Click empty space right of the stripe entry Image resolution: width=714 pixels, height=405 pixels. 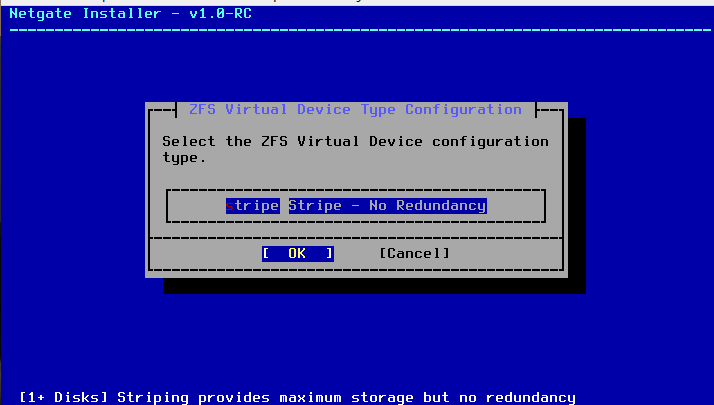[515, 206]
